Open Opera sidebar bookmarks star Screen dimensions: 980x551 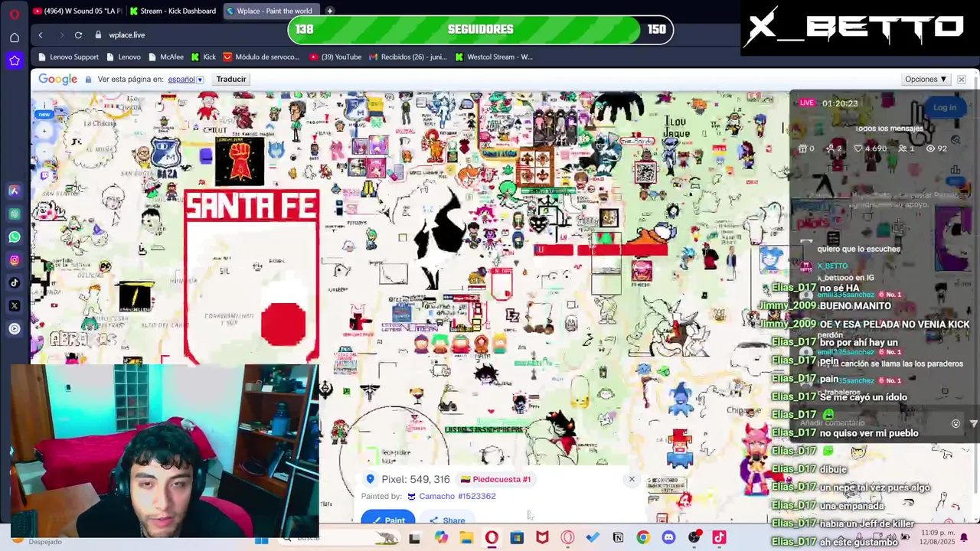pyautogui.click(x=15, y=60)
